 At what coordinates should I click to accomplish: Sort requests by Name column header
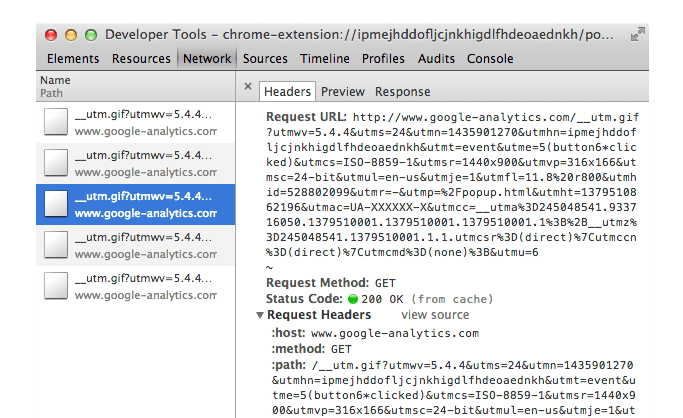click(56, 80)
